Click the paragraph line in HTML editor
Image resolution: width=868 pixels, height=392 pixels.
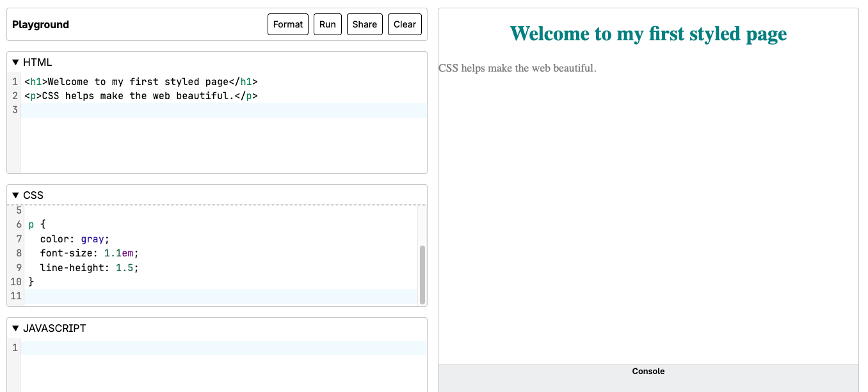point(141,96)
